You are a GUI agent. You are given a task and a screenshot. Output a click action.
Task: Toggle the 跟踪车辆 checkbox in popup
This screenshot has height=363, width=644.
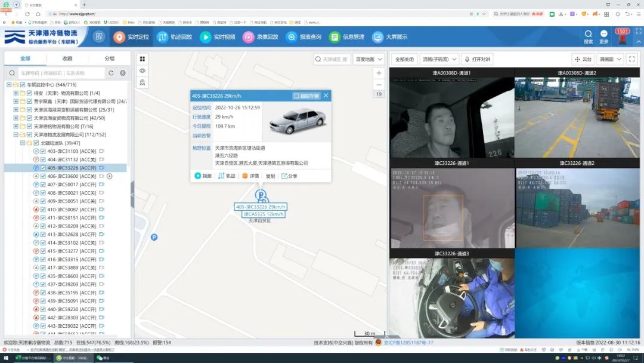(x=296, y=96)
